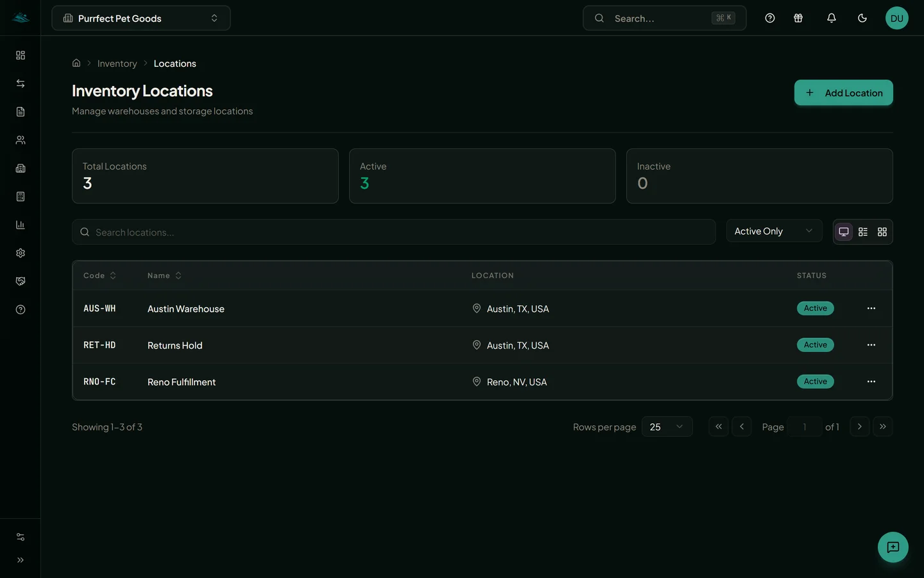
Task: Open the sidebar help circle icon
Action: click(x=21, y=310)
